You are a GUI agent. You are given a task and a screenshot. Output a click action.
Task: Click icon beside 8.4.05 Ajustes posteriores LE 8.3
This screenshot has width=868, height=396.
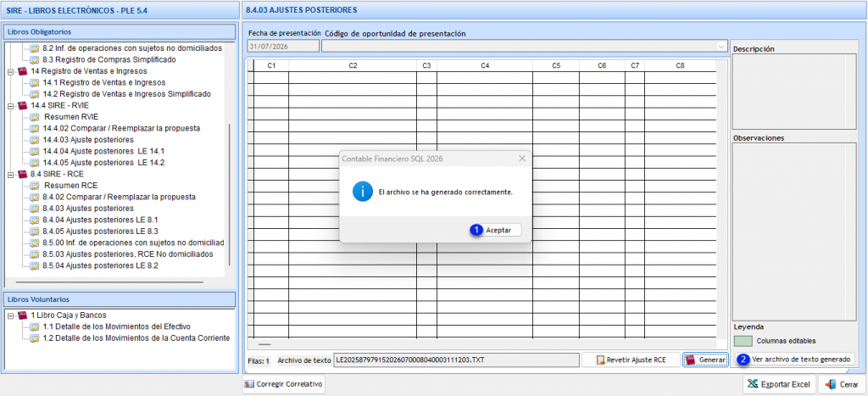click(34, 231)
